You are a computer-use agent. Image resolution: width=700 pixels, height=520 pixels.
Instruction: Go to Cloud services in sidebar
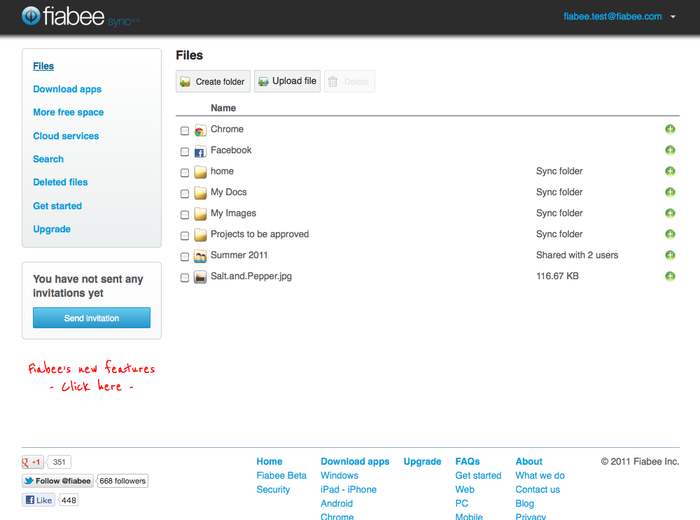(x=66, y=136)
